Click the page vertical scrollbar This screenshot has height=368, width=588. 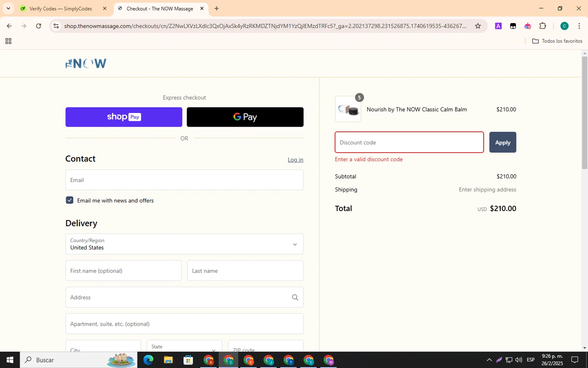pyautogui.click(x=584, y=113)
